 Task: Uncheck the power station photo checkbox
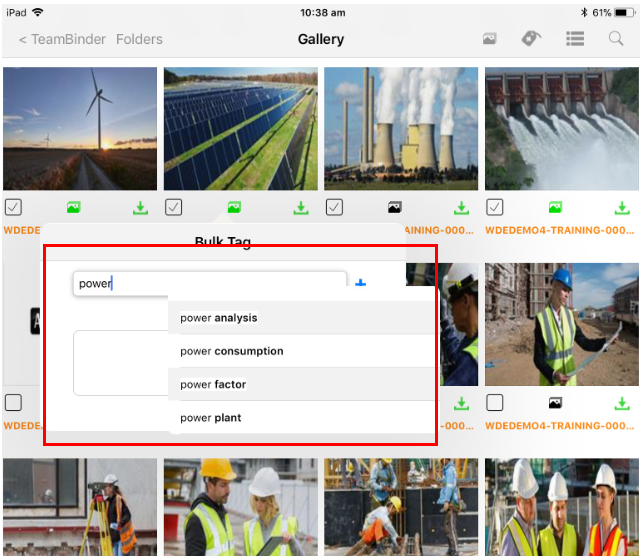[x=334, y=207]
